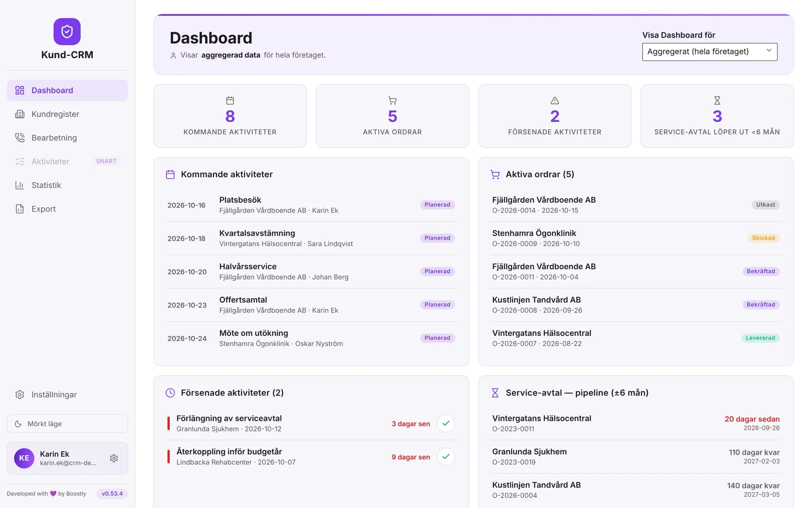Click warning icon in Försenade aktiviteter card
The width and height of the screenshot is (812, 508).
(x=555, y=101)
